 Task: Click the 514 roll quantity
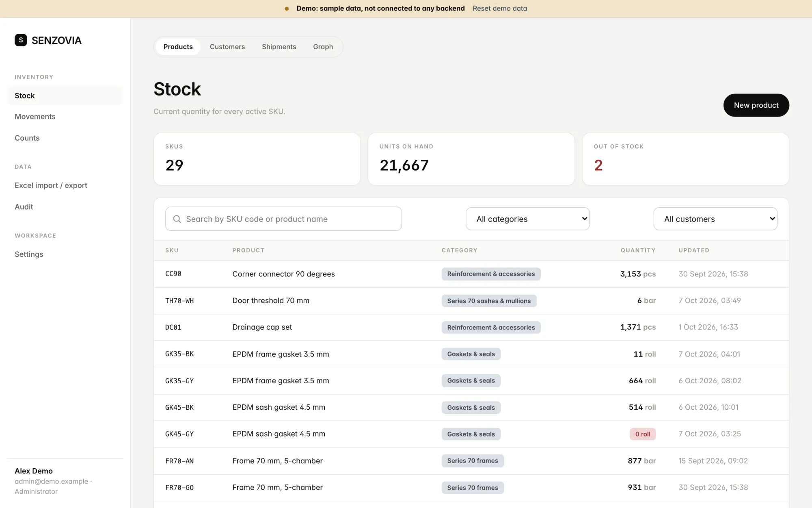coord(642,407)
